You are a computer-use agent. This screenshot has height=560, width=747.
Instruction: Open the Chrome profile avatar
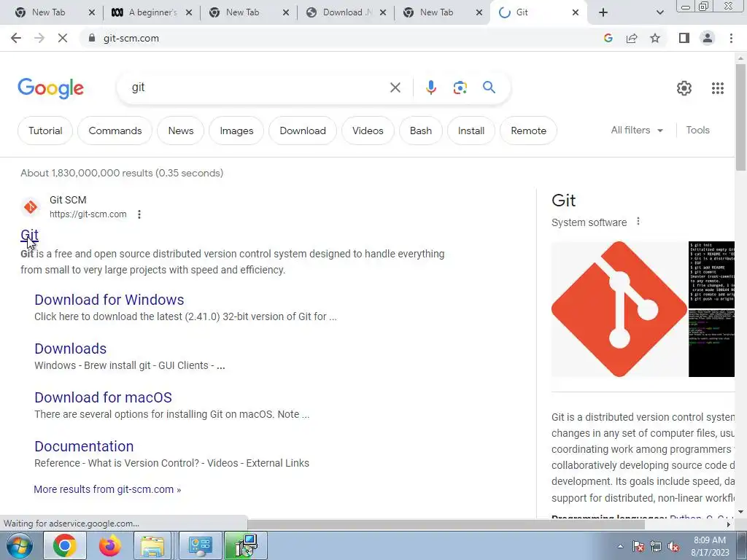pyautogui.click(x=708, y=38)
